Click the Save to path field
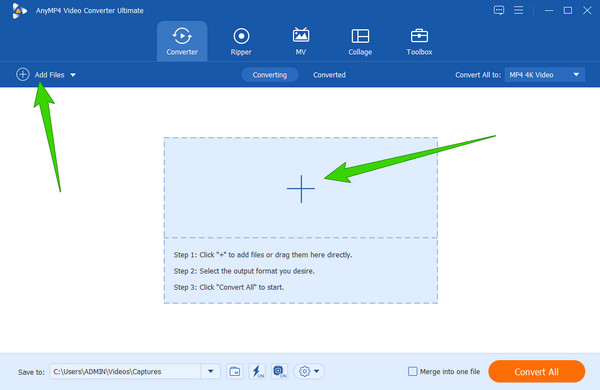600x390 pixels. pyautogui.click(x=125, y=371)
